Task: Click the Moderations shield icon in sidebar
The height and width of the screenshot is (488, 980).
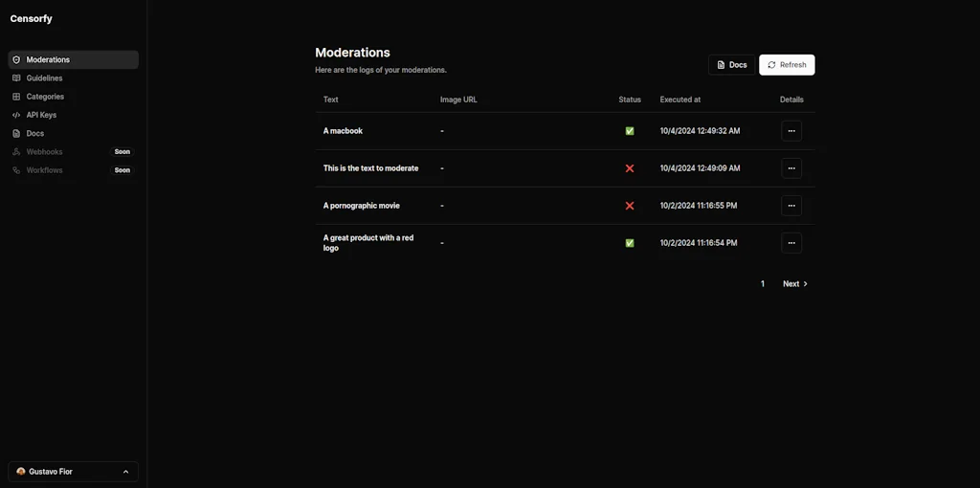Action: [x=16, y=60]
